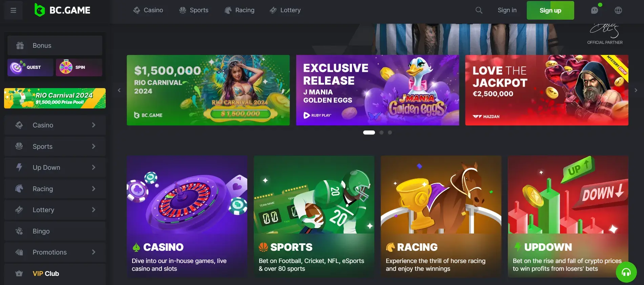
Task: Click the Sign in link
Action: 507,10
